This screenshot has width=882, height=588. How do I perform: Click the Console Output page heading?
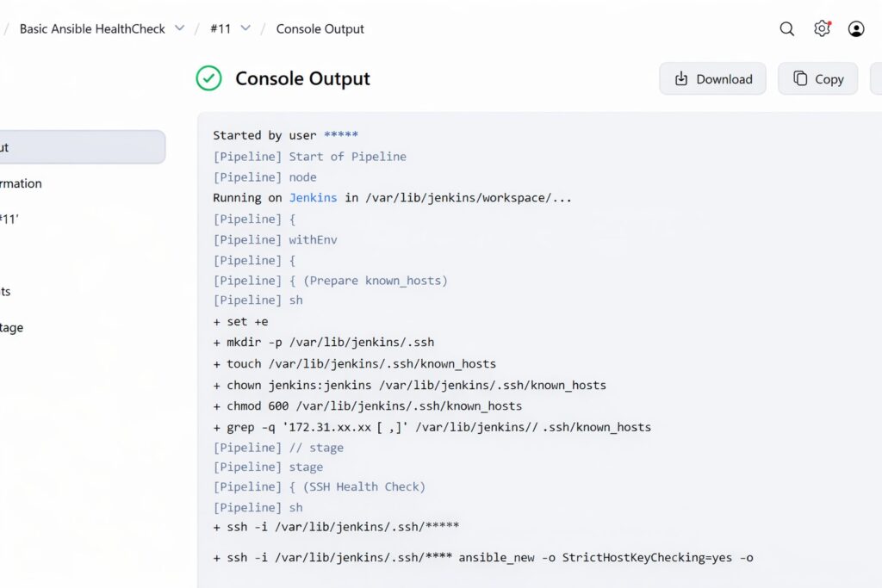302,79
